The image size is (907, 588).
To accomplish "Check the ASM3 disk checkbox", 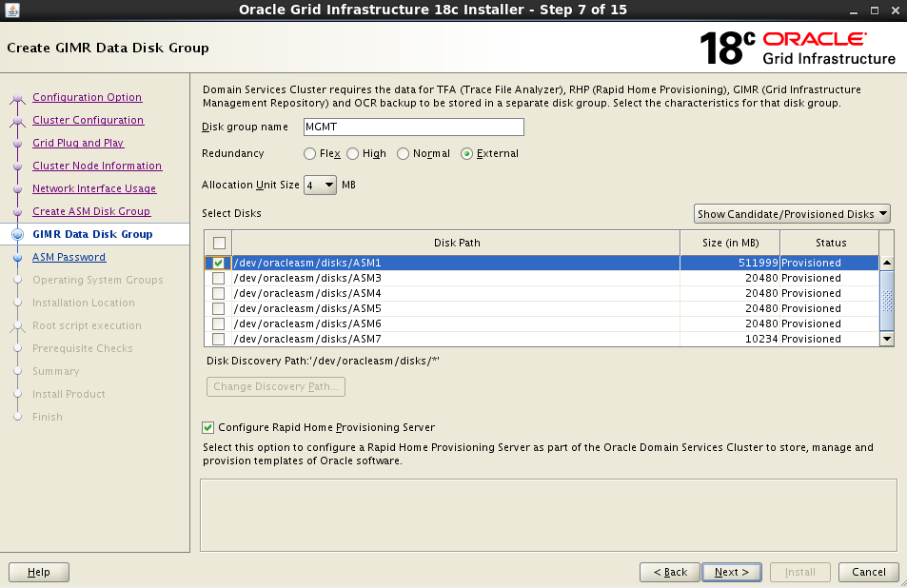I will coord(218,278).
